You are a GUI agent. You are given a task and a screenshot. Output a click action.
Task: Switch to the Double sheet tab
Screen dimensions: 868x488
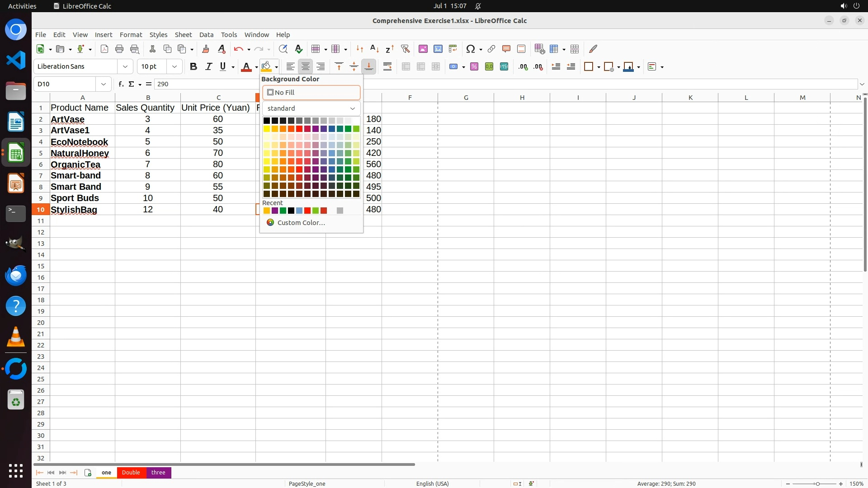131,473
